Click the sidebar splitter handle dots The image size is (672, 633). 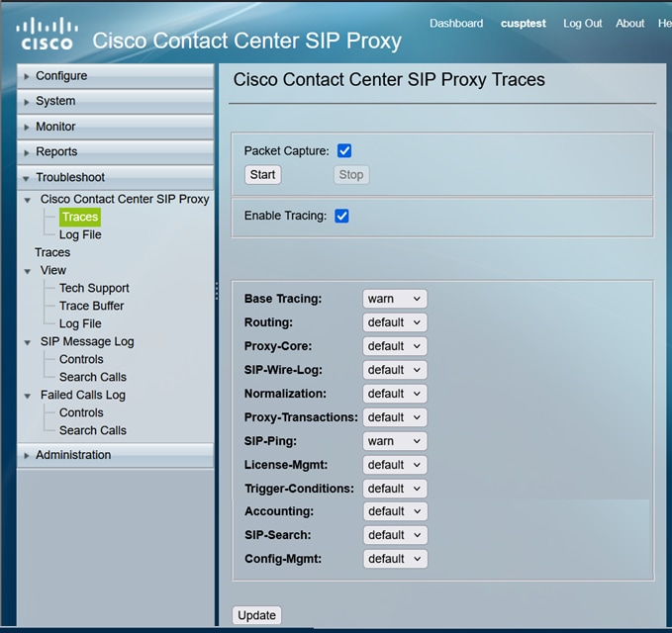tap(217, 291)
